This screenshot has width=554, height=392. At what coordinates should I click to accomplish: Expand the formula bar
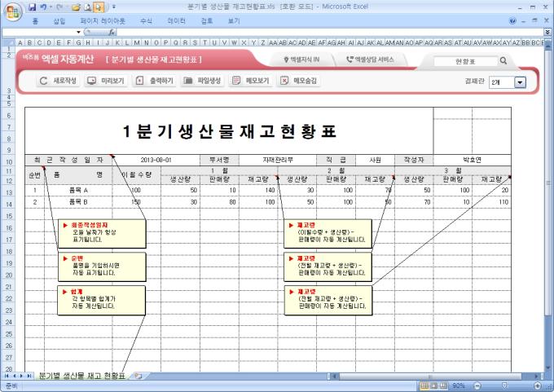pyautogui.click(x=547, y=32)
